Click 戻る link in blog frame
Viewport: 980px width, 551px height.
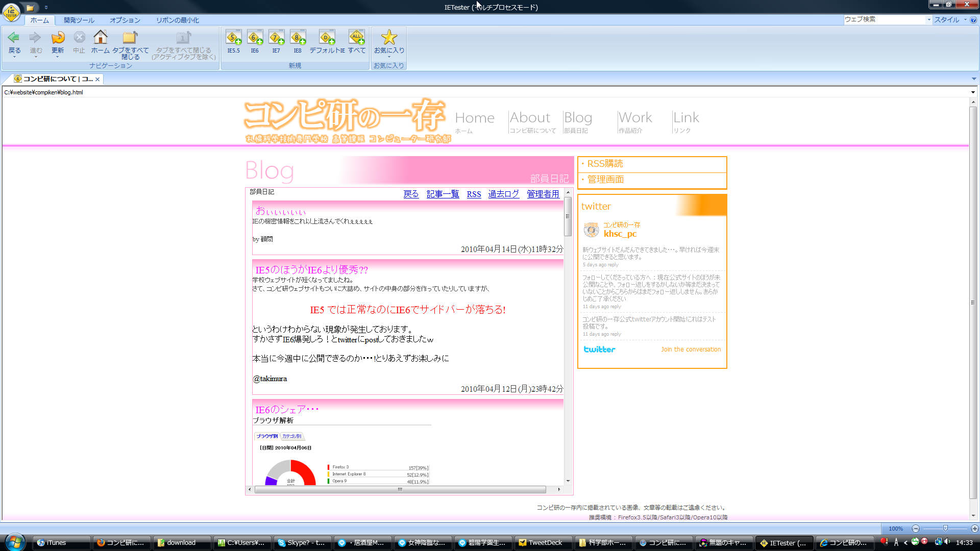click(x=411, y=194)
